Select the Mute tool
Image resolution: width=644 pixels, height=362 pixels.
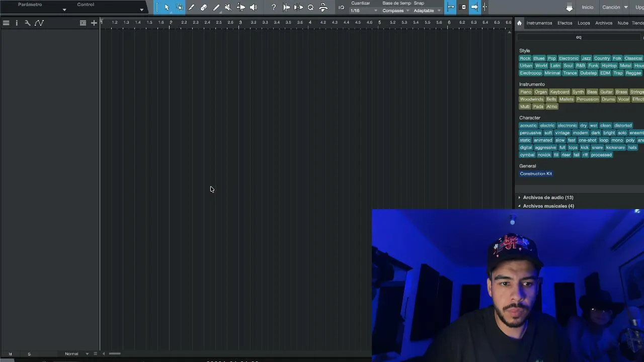[x=228, y=8]
